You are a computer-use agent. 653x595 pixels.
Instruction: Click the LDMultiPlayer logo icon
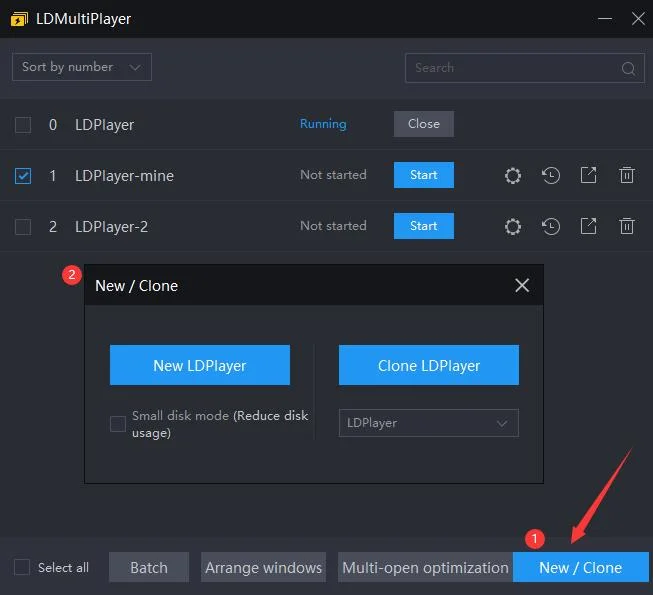[19, 19]
